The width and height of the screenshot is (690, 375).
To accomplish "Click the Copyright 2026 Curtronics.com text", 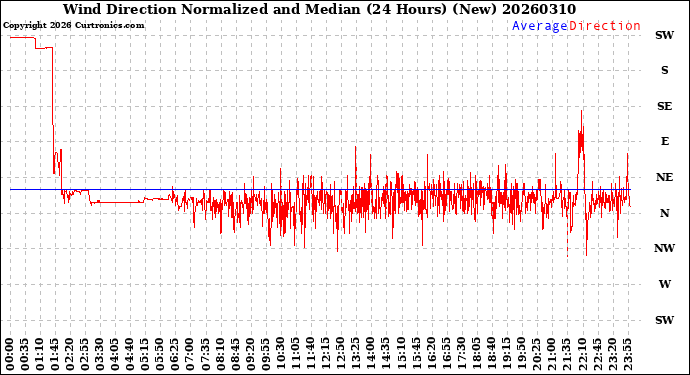I will [x=73, y=26].
